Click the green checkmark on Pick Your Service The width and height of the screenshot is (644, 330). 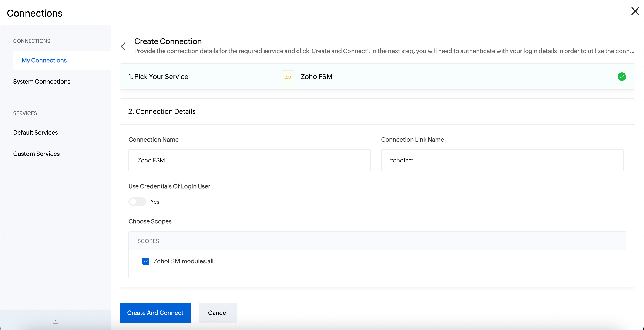click(621, 77)
